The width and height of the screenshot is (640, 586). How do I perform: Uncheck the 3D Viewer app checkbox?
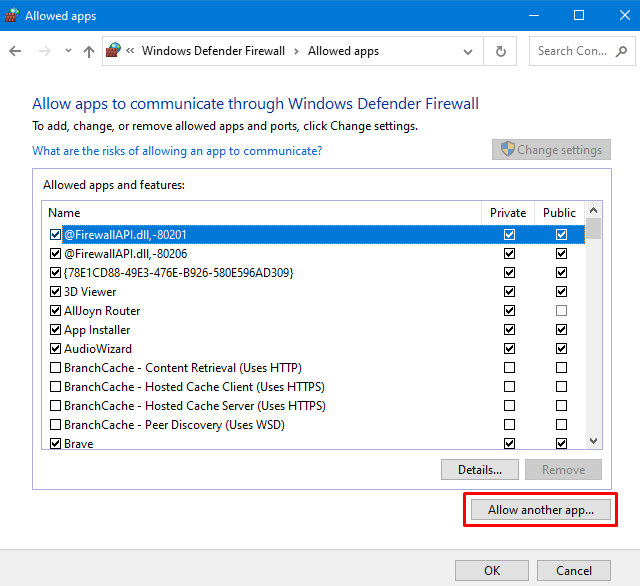point(55,292)
